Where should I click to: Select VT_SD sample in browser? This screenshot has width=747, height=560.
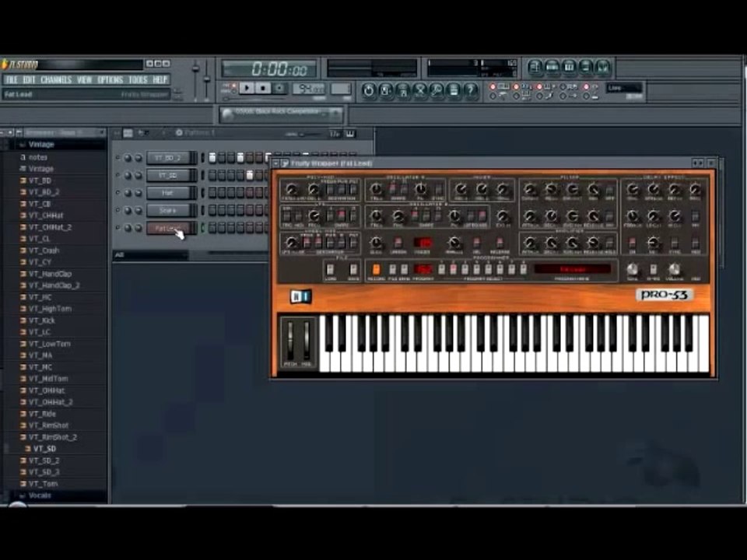tap(44, 449)
